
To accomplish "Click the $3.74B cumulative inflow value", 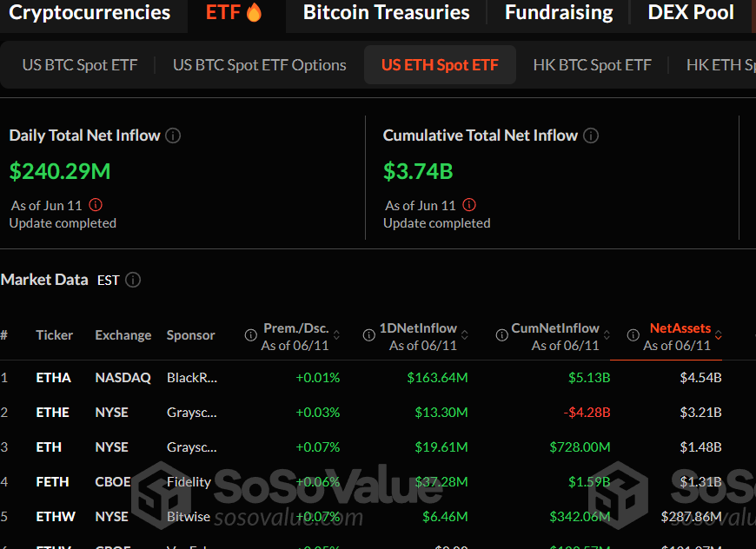I will coord(418,171).
